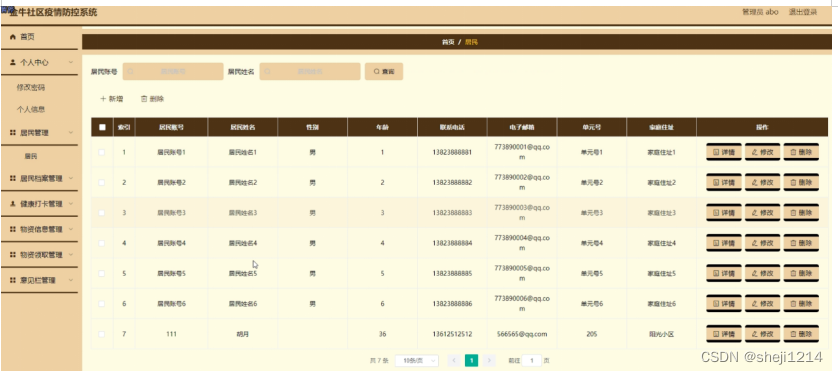Check the checkbox for row 居民账号2
The width and height of the screenshot is (838, 374).
pyautogui.click(x=102, y=182)
